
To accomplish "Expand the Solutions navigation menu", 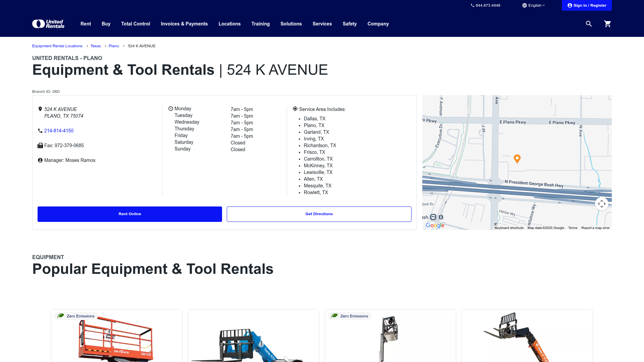I will coord(291,24).
